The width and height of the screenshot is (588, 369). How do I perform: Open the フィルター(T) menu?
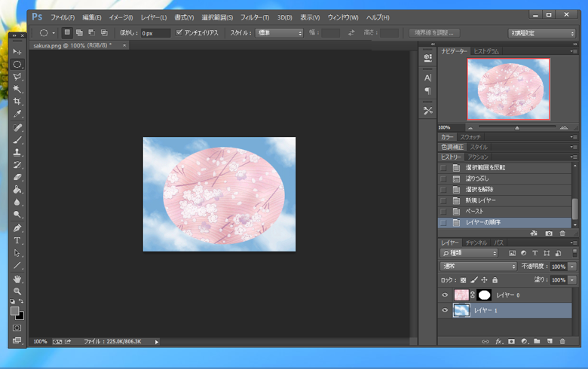pos(255,17)
